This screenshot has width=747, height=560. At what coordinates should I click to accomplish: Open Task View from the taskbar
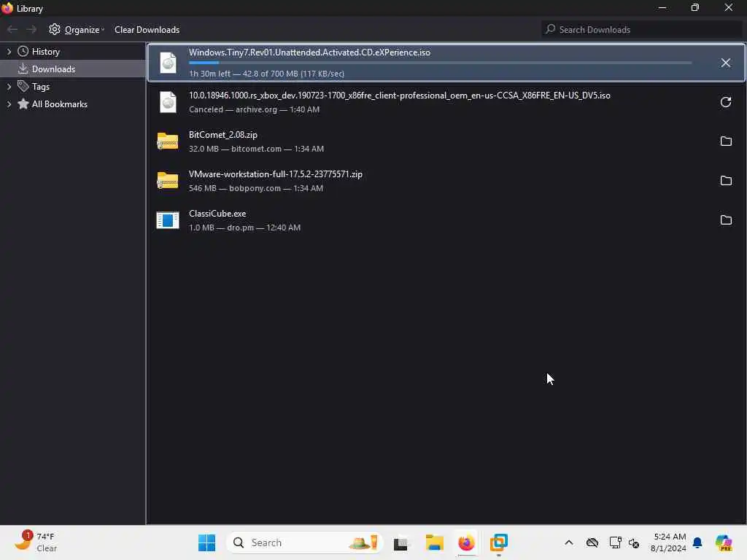400,542
